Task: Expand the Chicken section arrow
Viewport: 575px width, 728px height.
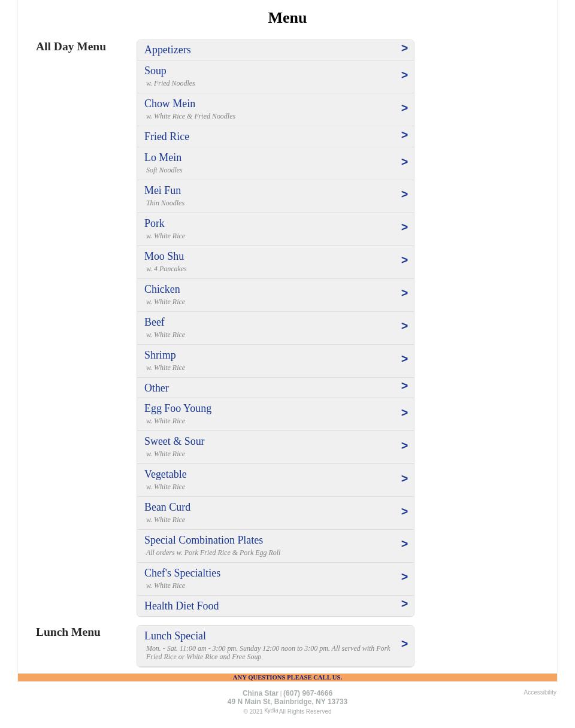Action: click(x=404, y=293)
